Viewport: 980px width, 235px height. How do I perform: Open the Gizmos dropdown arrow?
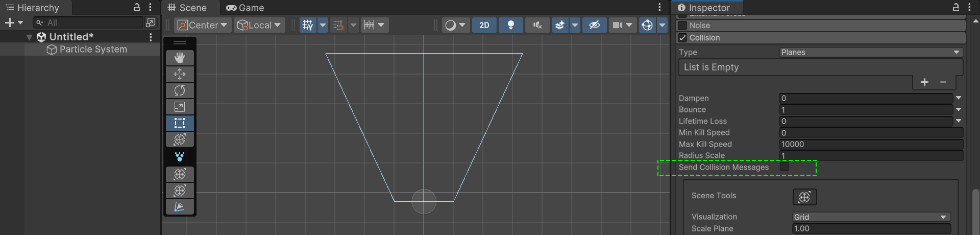pos(662,25)
